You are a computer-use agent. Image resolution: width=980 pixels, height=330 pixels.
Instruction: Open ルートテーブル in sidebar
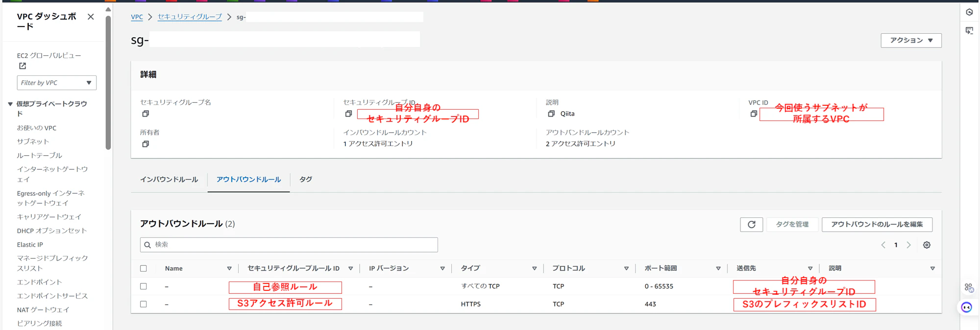pyautogui.click(x=40, y=155)
